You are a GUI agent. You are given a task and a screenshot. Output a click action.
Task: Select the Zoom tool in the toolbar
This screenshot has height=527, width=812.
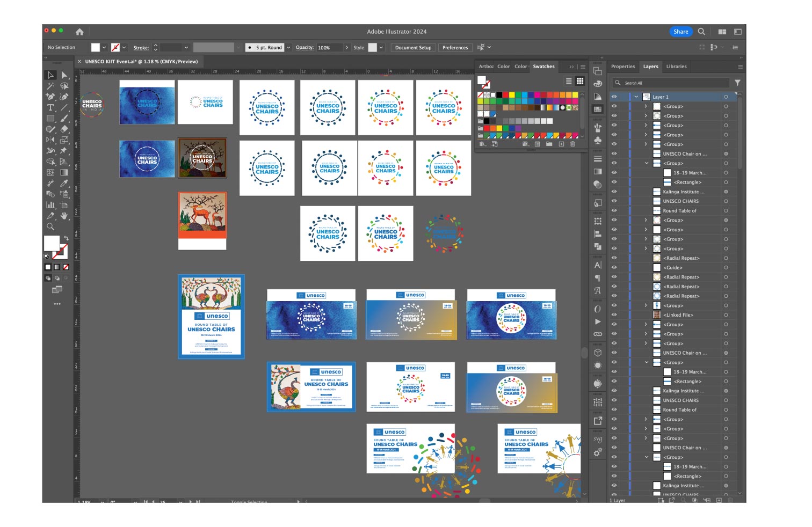click(50, 226)
